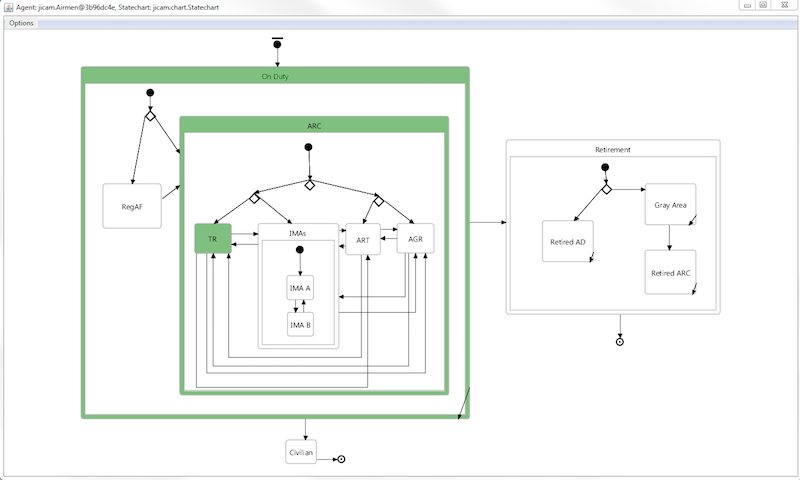Select the Retired AD state
Screen dimensions: 800x480
(x=567, y=241)
